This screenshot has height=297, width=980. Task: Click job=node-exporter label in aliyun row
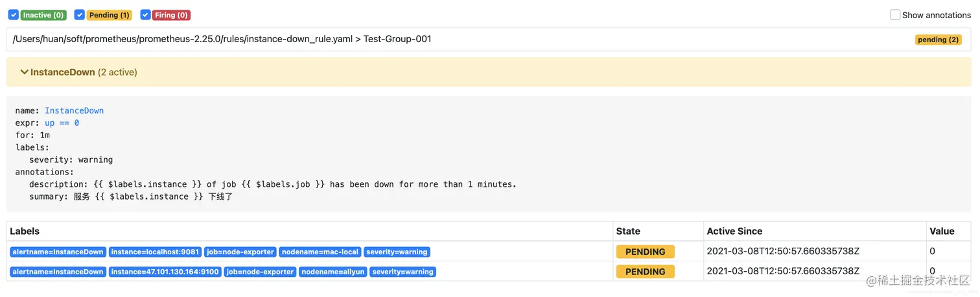pyautogui.click(x=260, y=272)
